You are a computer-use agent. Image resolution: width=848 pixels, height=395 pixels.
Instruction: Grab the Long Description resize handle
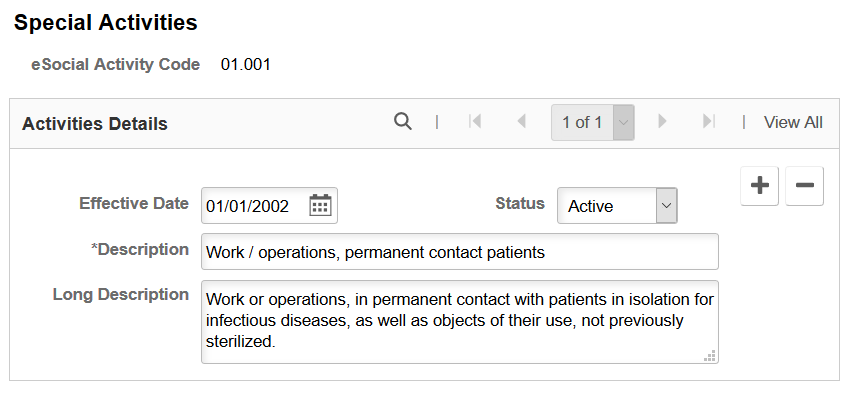point(710,356)
